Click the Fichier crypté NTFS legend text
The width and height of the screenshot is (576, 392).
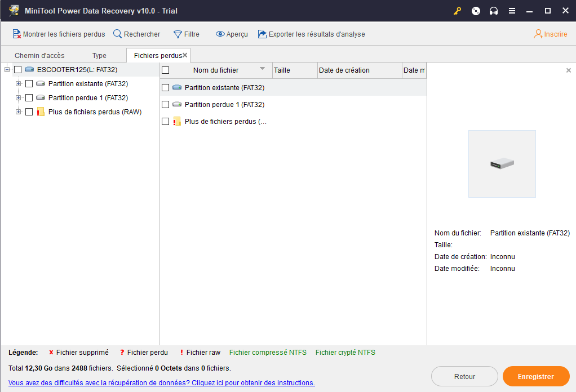point(345,353)
